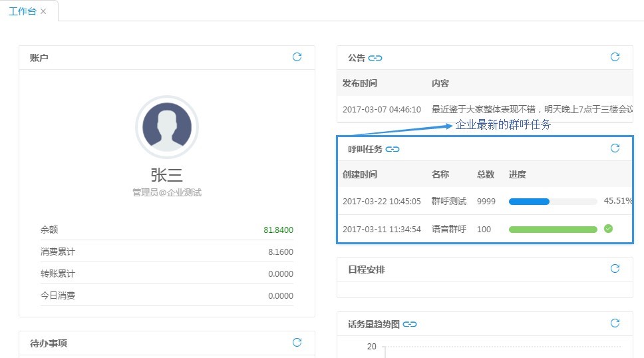Refresh the 待办事项 to-do panel

click(x=297, y=343)
